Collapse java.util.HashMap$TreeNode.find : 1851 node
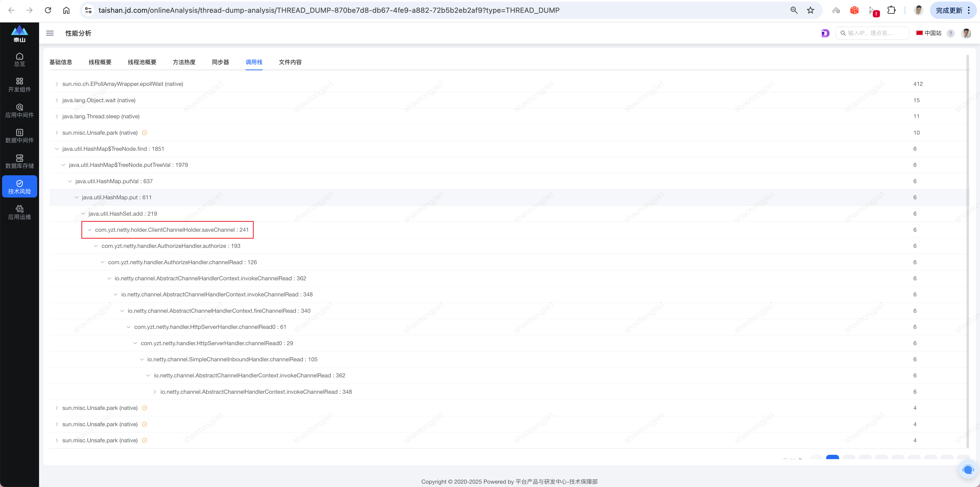This screenshot has width=980, height=487. tap(57, 149)
